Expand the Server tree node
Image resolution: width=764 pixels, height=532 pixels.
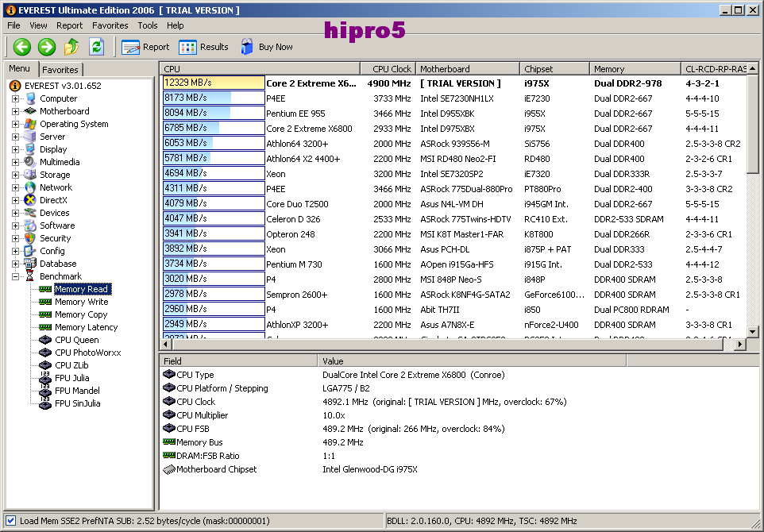pos(16,137)
